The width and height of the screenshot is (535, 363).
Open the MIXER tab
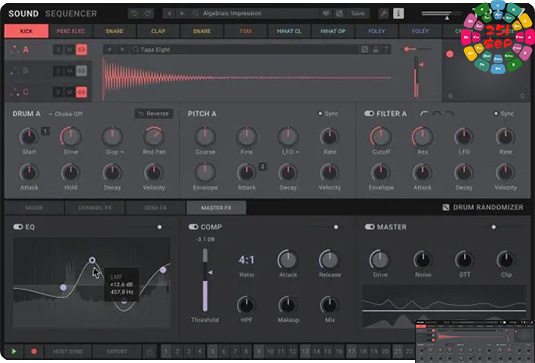(34, 208)
